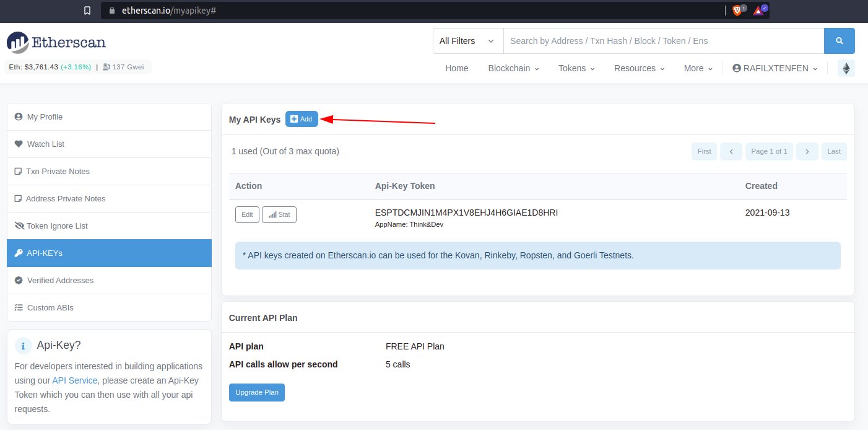Viewport: 868px width, 430px height.
Task: Expand the Resources menu
Action: 639,68
